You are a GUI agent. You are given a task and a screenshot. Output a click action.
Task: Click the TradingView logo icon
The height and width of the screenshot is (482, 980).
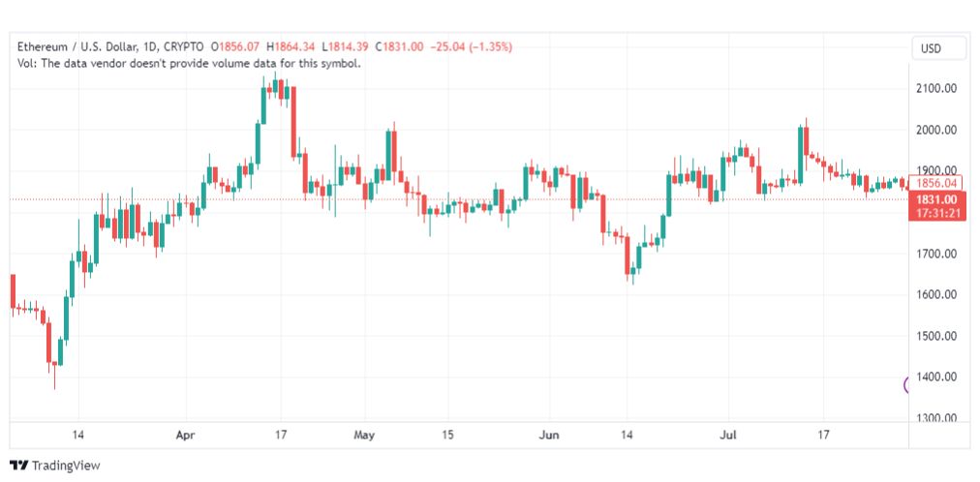coord(18,466)
